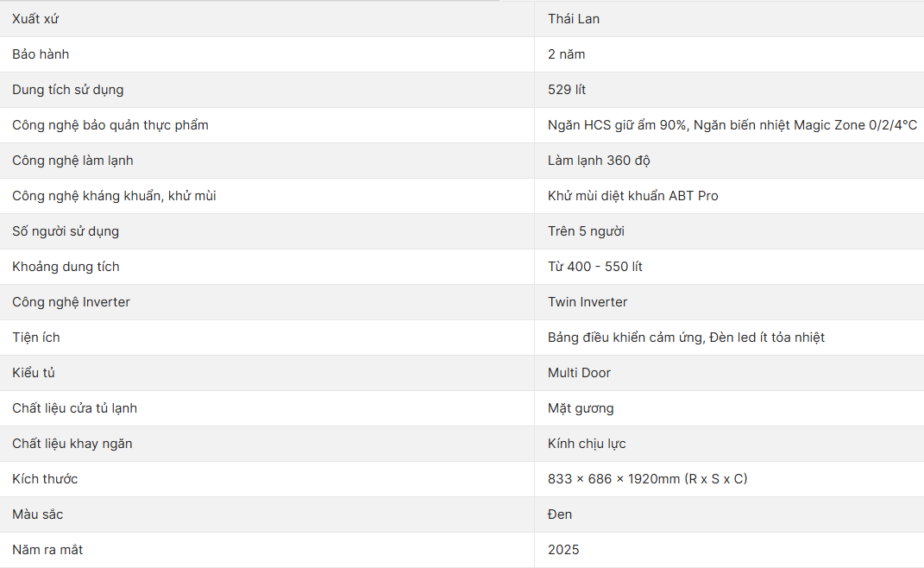Select the 'Thái Lan' origin value
This screenshot has width=924, height=568.
pos(574,19)
